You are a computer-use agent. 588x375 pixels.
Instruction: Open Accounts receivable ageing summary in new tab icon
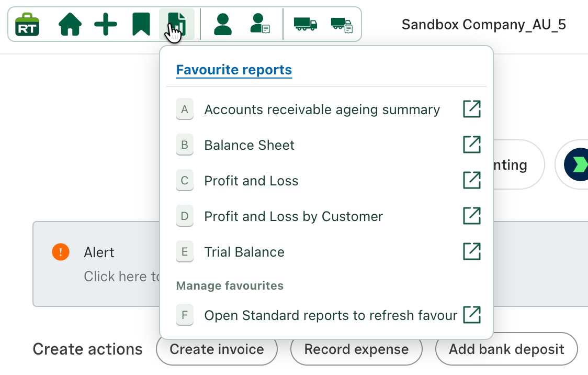click(472, 109)
